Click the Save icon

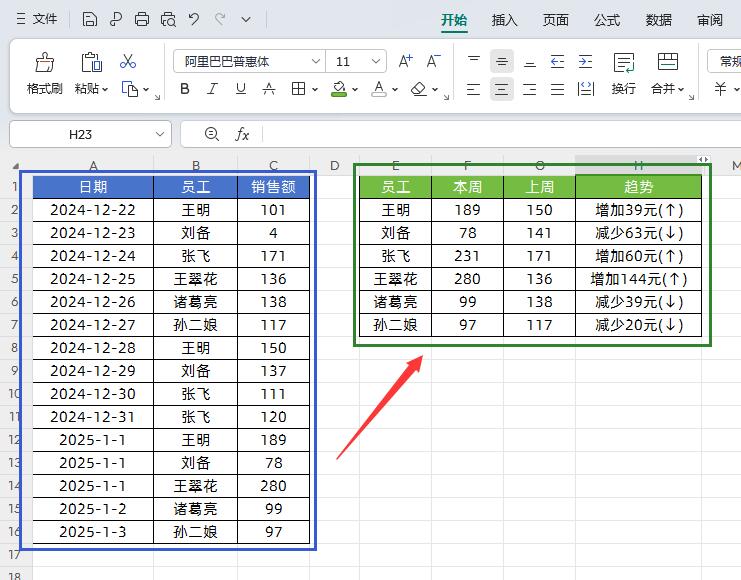pyautogui.click(x=89, y=19)
